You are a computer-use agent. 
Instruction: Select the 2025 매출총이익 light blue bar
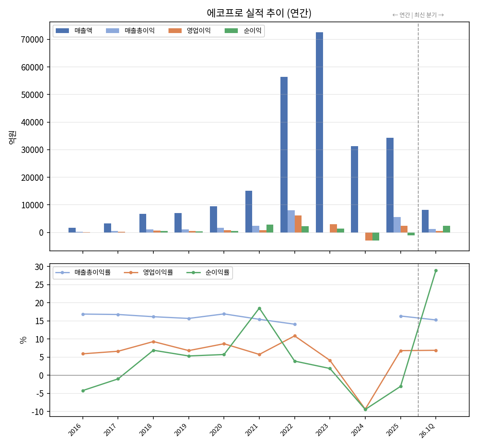click(x=397, y=225)
